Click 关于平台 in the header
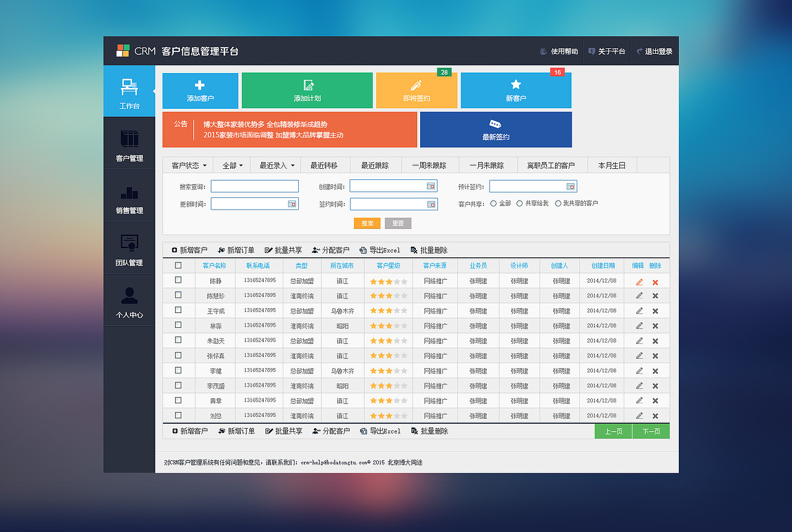This screenshot has height=532, width=792. [x=606, y=51]
